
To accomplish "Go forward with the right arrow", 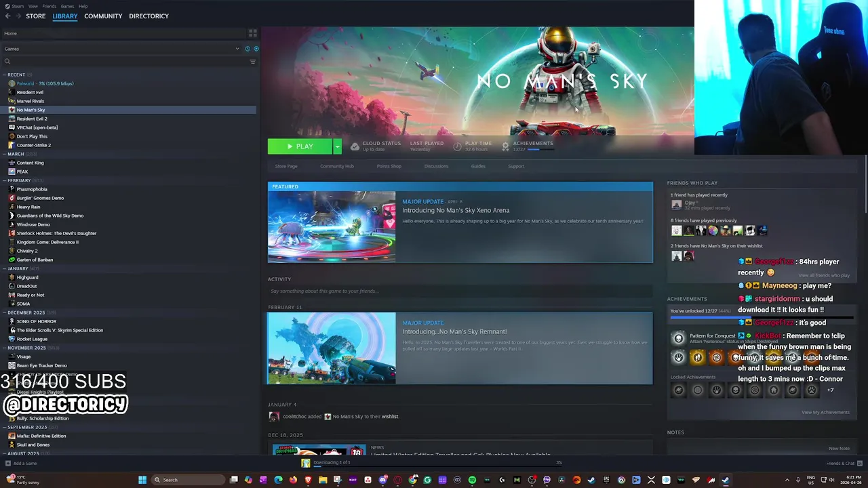I will pos(18,16).
